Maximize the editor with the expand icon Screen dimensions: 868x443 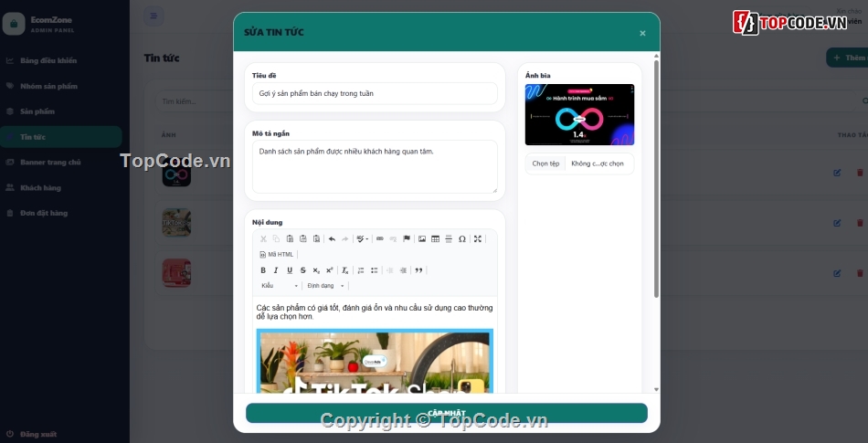[x=478, y=239]
